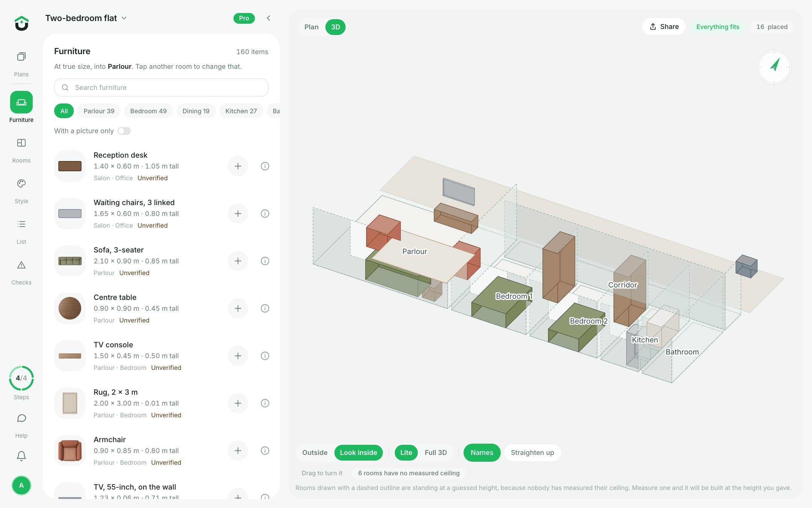Open the user avatar A
This screenshot has width=812, height=508.
[x=21, y=485]
